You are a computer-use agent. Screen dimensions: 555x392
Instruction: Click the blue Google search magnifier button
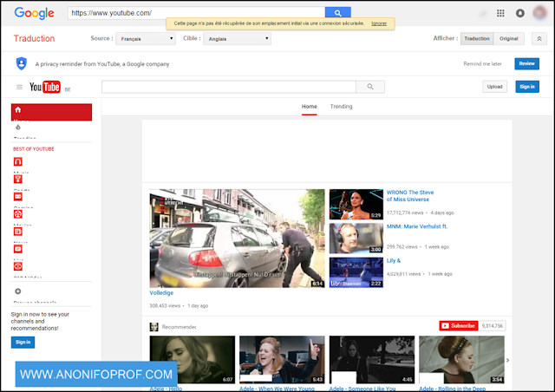338,13
